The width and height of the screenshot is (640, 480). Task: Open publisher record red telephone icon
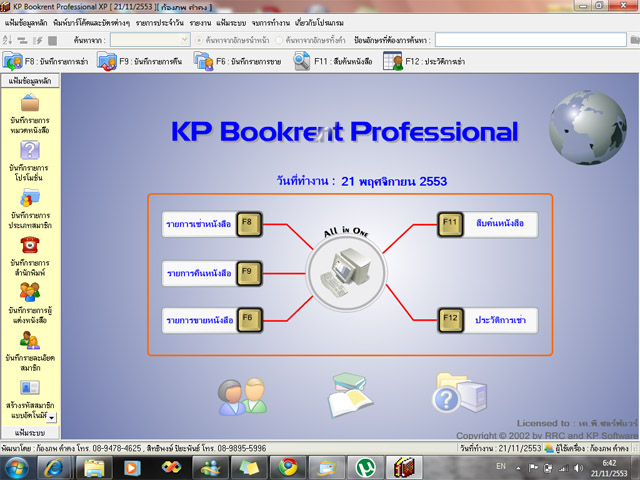(30, 245)
